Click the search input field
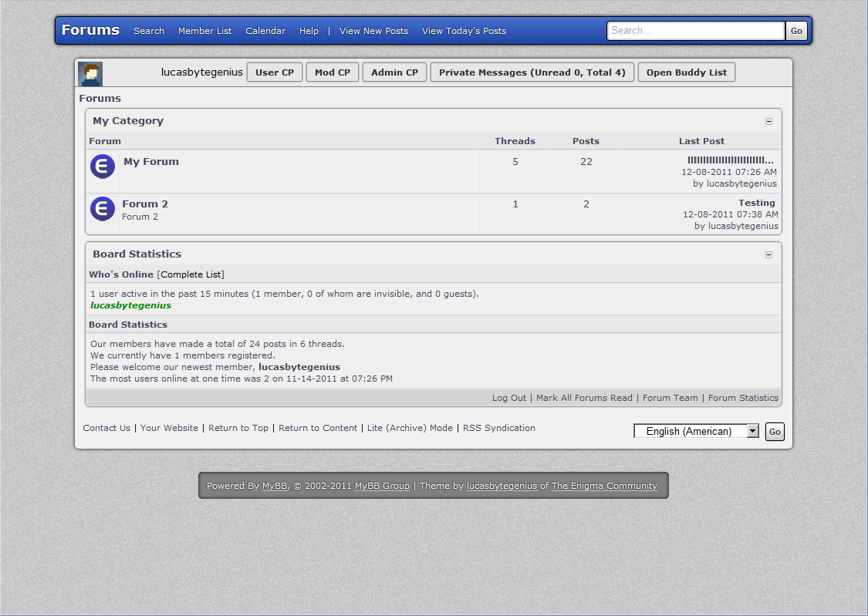Screen dimensions: 868x616 [695, 31]
